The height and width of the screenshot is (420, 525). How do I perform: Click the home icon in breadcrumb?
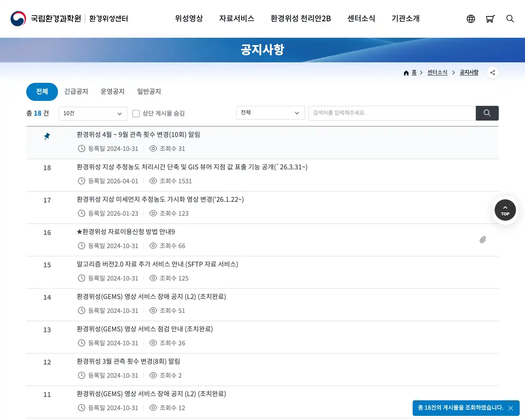[406, 73]
